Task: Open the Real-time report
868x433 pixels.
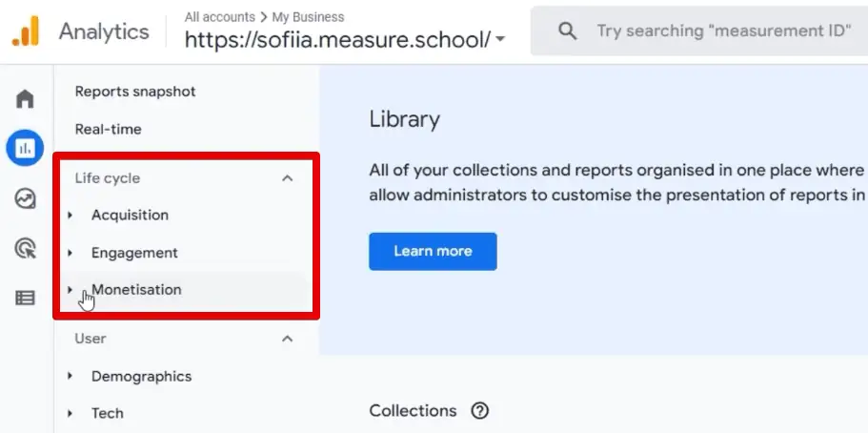Action: pyautogui.click(x=108, y=130)
